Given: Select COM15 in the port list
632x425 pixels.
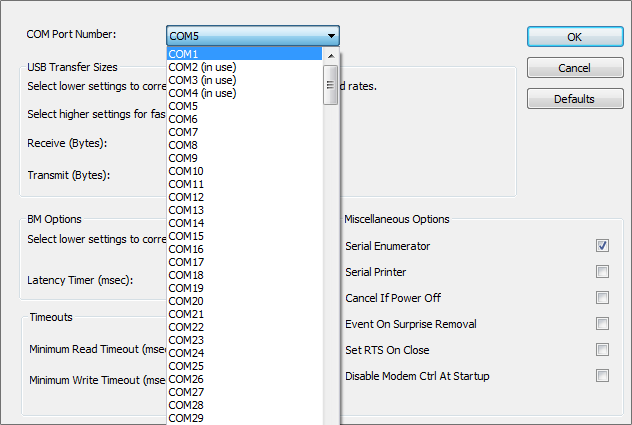Looking at the screenshot, I should pyautogui.click(x=245, y=236).
